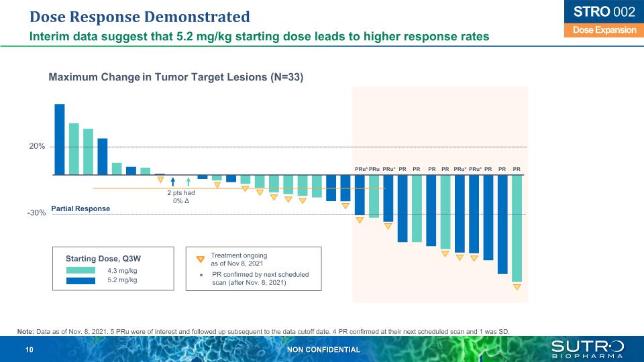Viewport: 644px width, 362px height.
Task: Click the 'Maximum Change in Tumor Target Lesions' heading
Action: 176,77
